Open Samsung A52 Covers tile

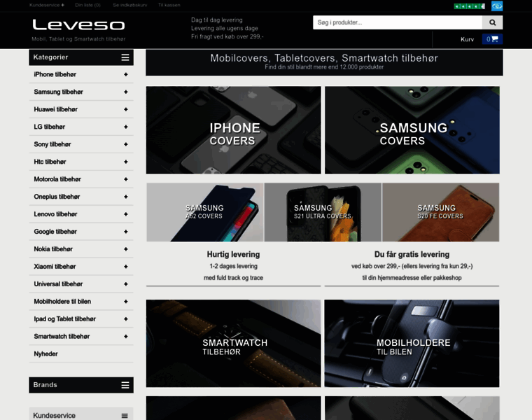tap(205, 212)
